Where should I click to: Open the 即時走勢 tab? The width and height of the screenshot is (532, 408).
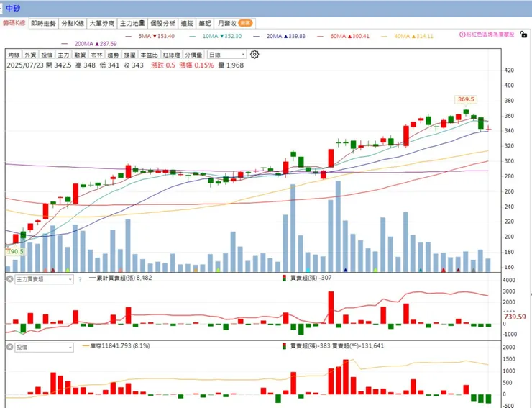pyautogui.click(x=43, y=23)
